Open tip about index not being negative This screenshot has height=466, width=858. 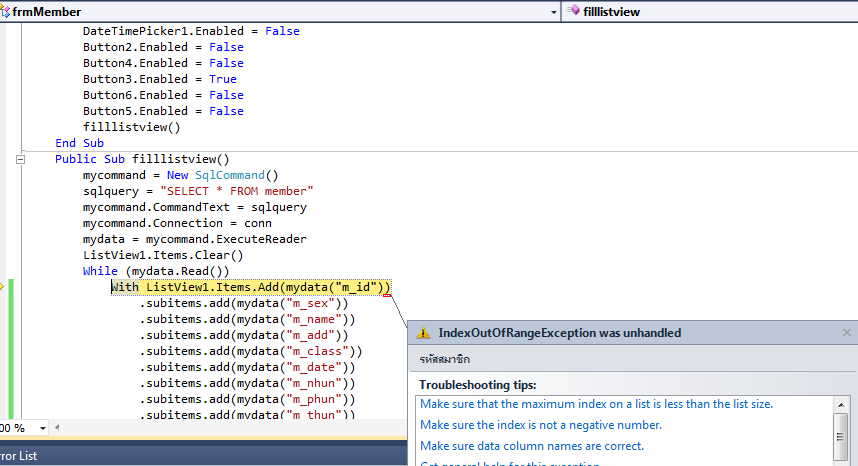[x=540, y=425]
